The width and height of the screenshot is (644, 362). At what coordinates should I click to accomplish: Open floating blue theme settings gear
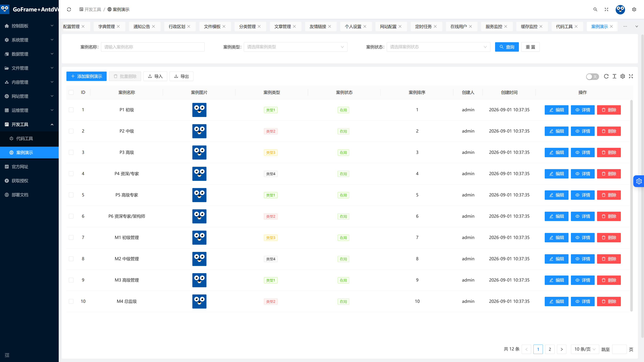point(639,181)
